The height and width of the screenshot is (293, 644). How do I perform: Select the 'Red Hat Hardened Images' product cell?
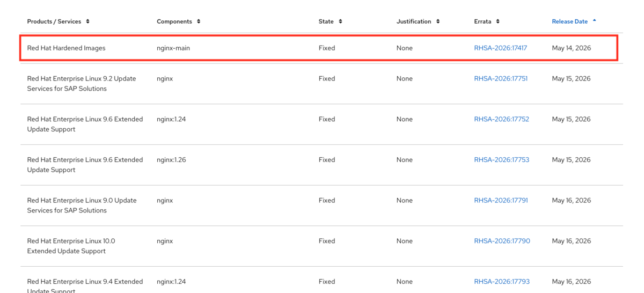(67, 48)
